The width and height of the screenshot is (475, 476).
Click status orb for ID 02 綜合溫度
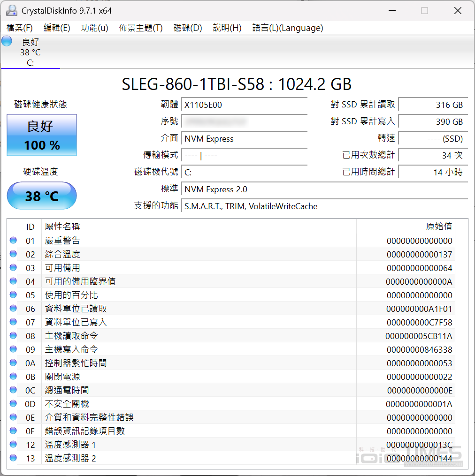[x=13, y=254]
